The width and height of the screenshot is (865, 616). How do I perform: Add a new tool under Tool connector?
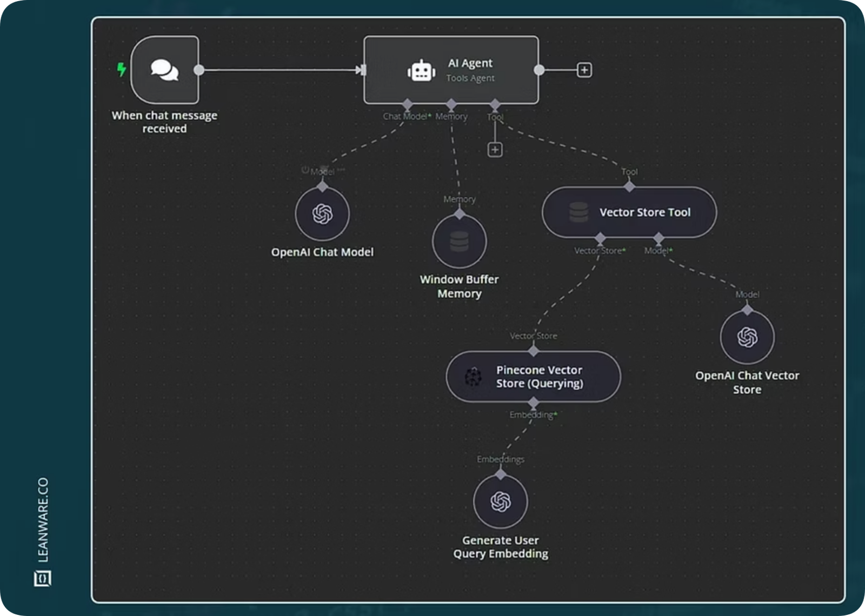click(495, 150)
